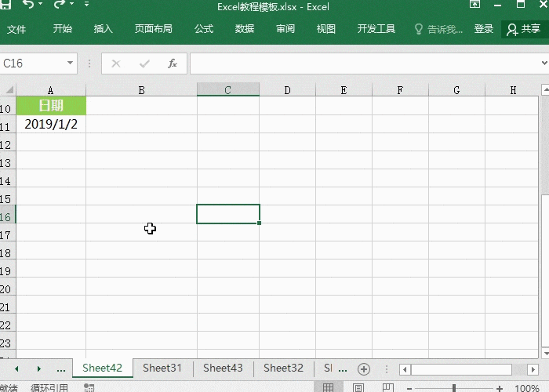Open Customize Quick Access Toolbar dropdown
This screenshot has width=549, height=392.
[86, 5]
